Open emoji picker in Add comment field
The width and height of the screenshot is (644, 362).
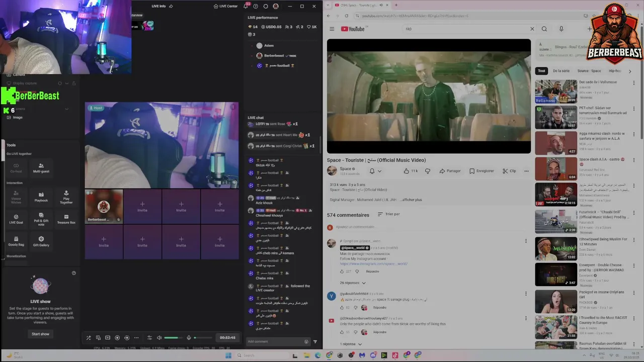point(306,341)
